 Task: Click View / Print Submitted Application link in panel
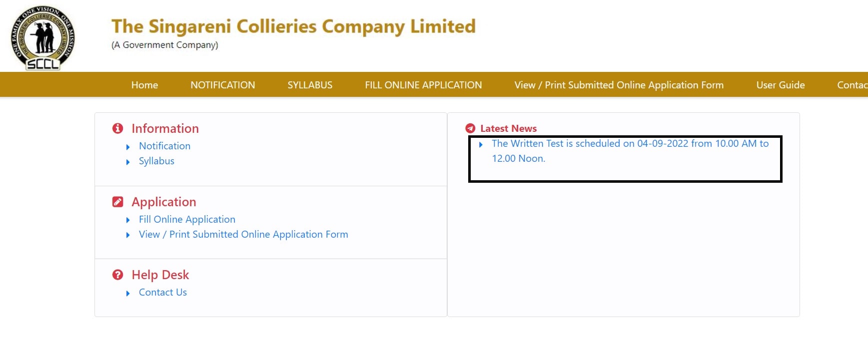(x=243, y=234)
